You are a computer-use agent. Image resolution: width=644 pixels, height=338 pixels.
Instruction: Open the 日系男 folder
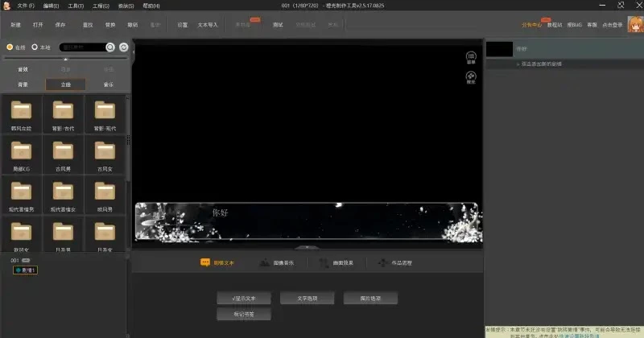click(64, 235)
